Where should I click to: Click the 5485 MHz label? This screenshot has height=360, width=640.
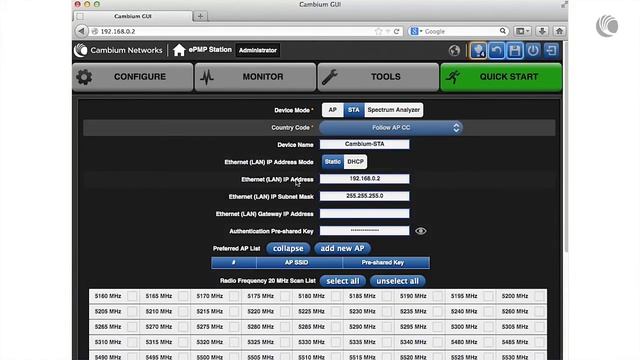pos(515,342)
